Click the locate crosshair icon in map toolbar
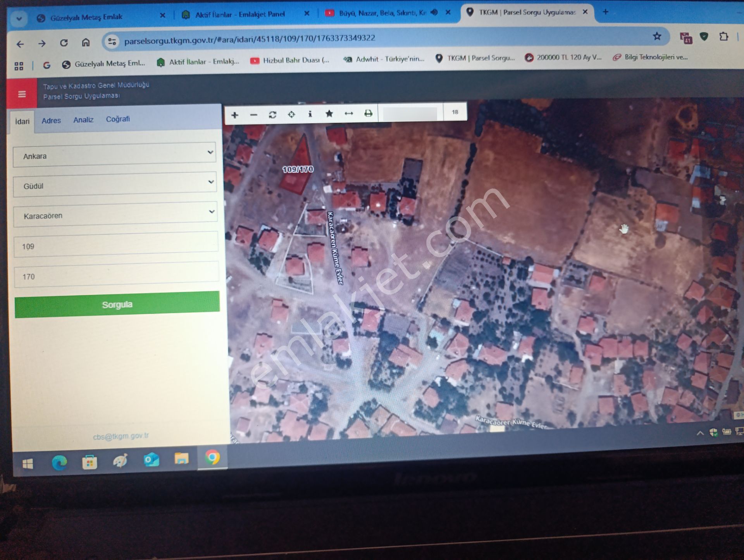744x560 pixels. point(291,114)
